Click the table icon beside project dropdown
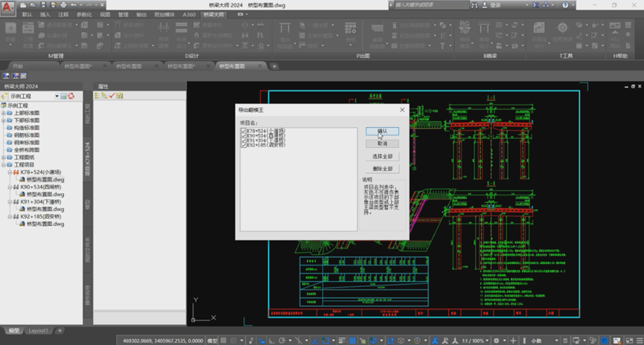The width and height of the screenshot is (644, 345). click(63, 96)
